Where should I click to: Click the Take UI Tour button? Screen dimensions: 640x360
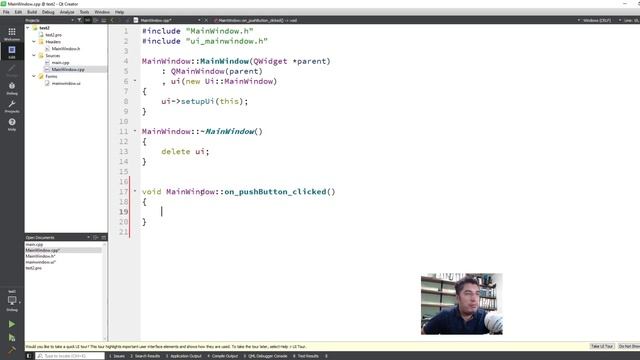602,346
